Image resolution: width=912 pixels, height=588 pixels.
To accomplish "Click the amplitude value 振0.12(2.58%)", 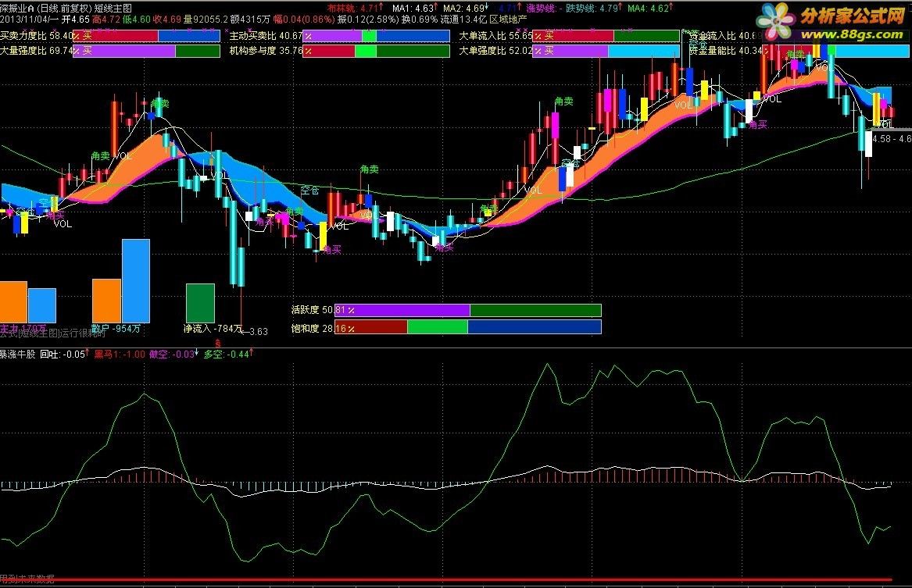I will (x=368, y=20).
